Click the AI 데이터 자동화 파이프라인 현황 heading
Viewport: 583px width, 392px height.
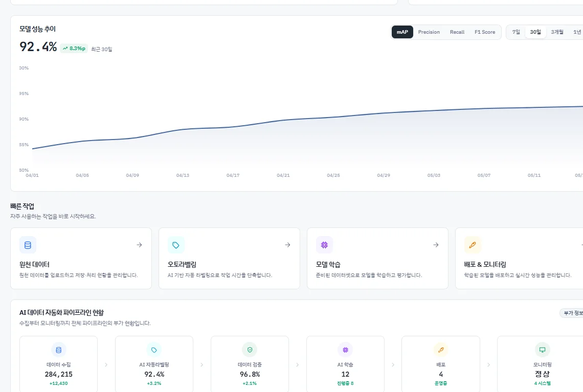(x=62, y=313)
